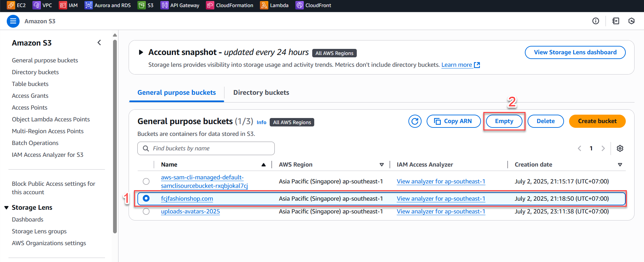This screenshot has height=262, width=644.
Task: Open Batch Operations in the sidebar
Action: click(35, 143)
